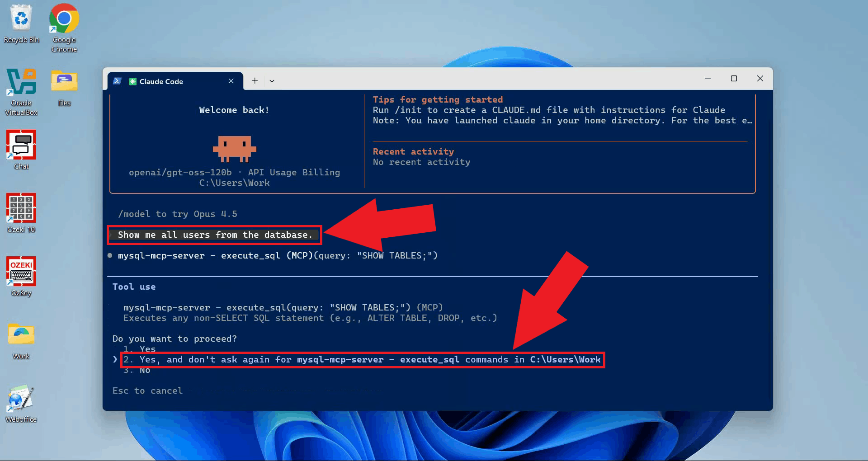Click the '/model to try Opus 4.5' hint
Viewport: 868px width, 461px height.
click(178, 214)
